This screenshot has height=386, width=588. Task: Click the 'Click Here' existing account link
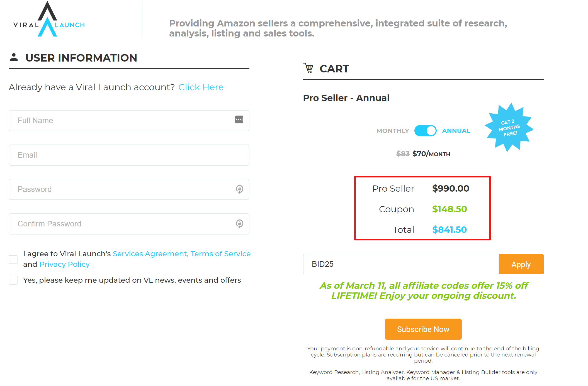click(201, 87)
